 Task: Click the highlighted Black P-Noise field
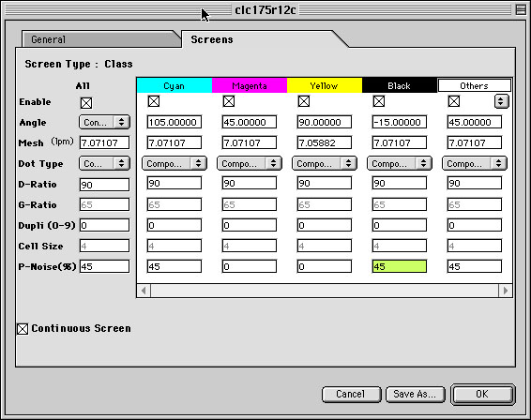tap(400, 266)
